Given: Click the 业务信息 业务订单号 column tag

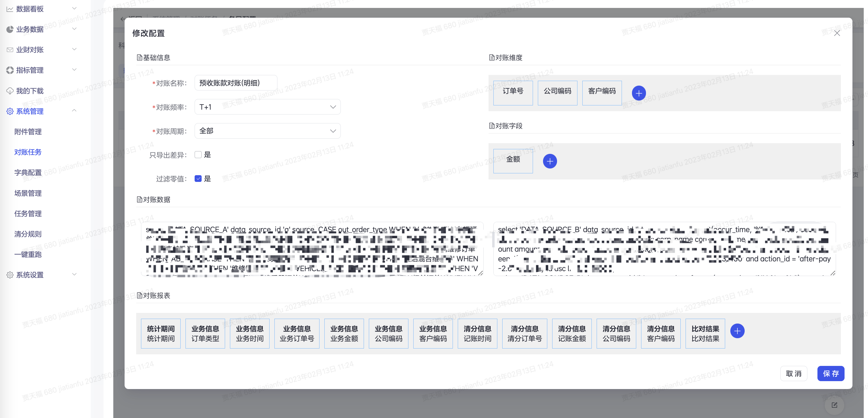Looking at the screenshot, I should pos(297,333).
